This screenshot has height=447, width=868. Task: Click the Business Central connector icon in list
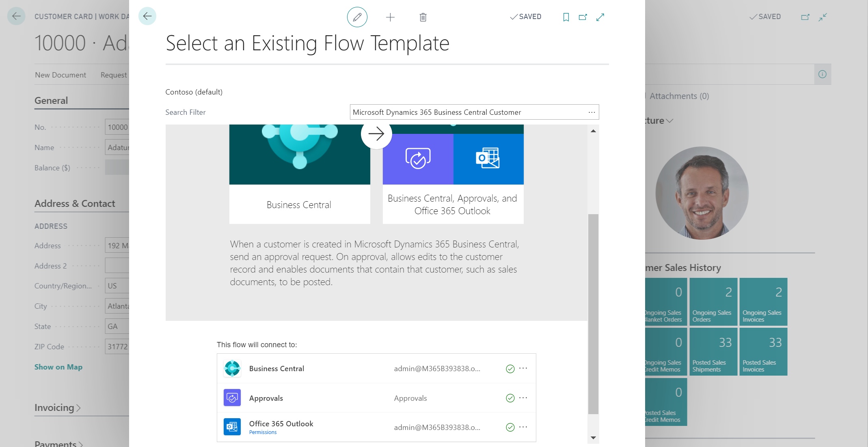click(232, 368)
